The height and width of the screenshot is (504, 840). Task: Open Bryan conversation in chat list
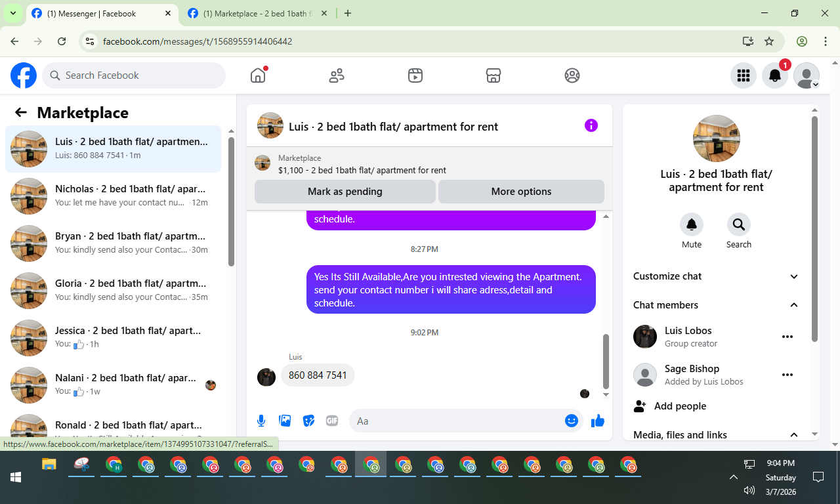pos(113,243)
